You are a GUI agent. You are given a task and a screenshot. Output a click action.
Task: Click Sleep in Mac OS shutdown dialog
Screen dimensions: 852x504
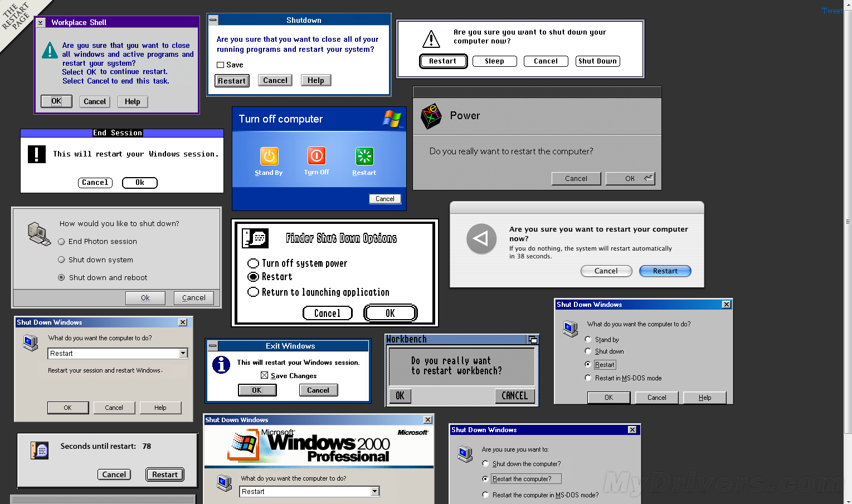click(x=494, y=61)
